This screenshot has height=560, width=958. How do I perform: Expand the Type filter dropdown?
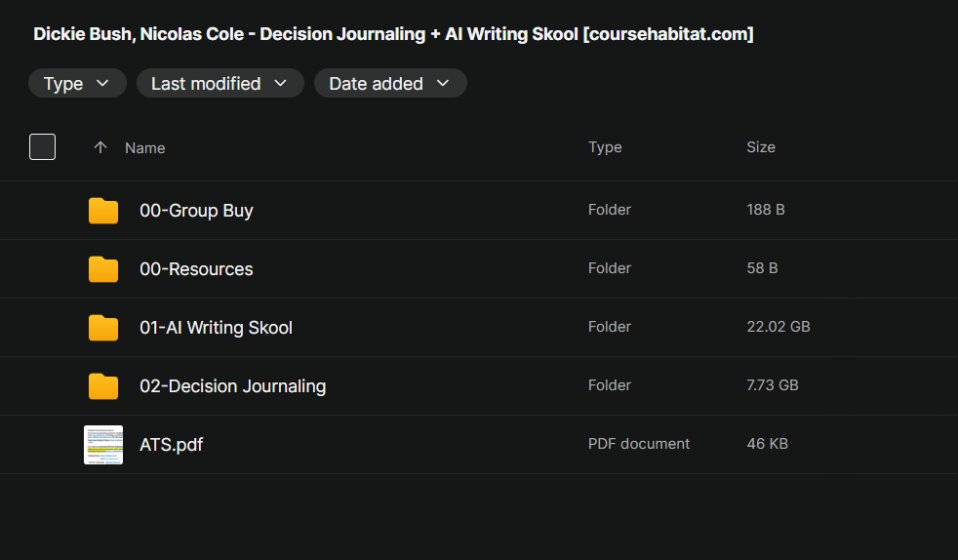point(78,83)
